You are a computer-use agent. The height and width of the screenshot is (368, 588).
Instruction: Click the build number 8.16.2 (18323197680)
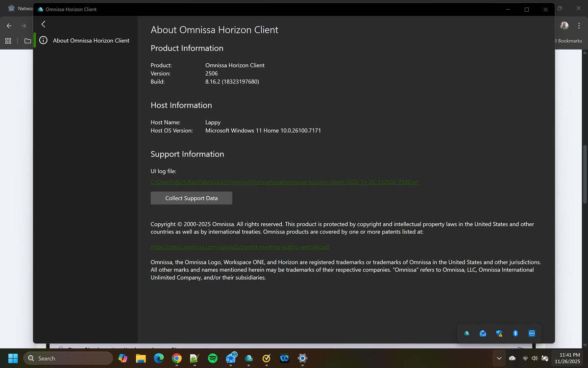click(x=232, y=82)
